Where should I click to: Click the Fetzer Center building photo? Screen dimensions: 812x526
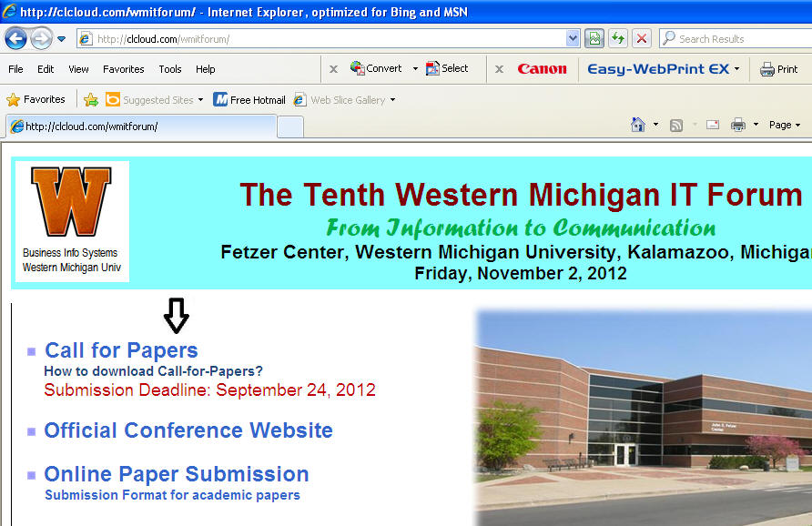[644, 418]
